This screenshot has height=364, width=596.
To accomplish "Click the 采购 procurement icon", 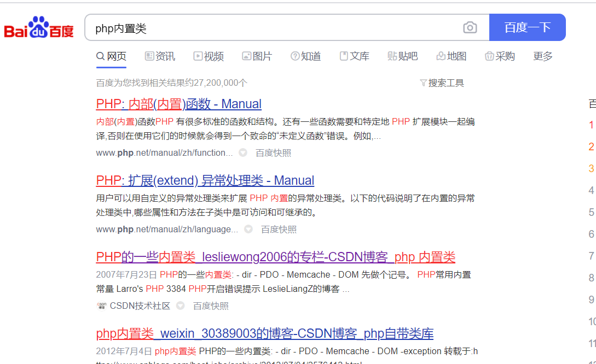I will click(489, 56).
